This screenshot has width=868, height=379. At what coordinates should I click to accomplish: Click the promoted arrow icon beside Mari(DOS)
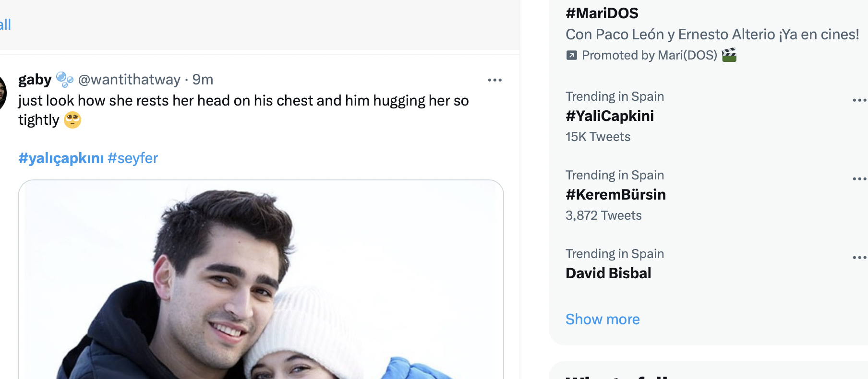pos(571,55)
